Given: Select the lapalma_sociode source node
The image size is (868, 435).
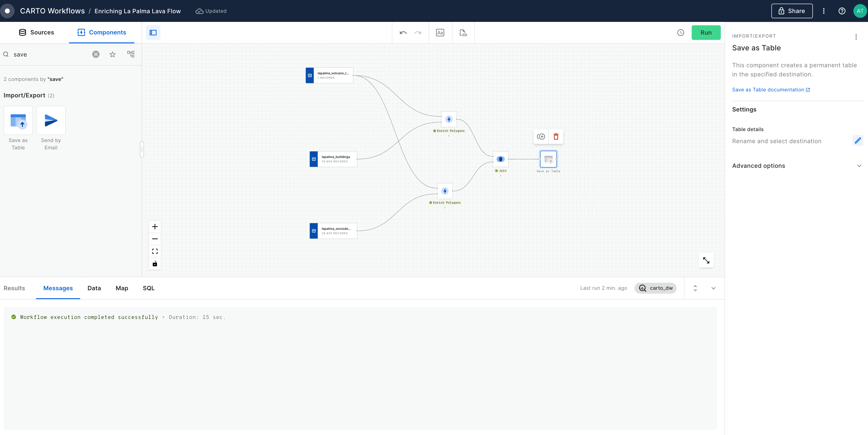Looking at the screenshot, I should [x=333, y=231].
